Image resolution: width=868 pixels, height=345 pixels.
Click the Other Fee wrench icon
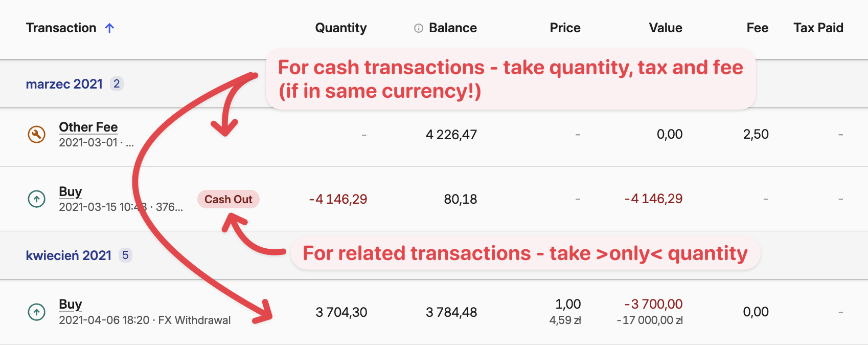(x=36, y=135)
